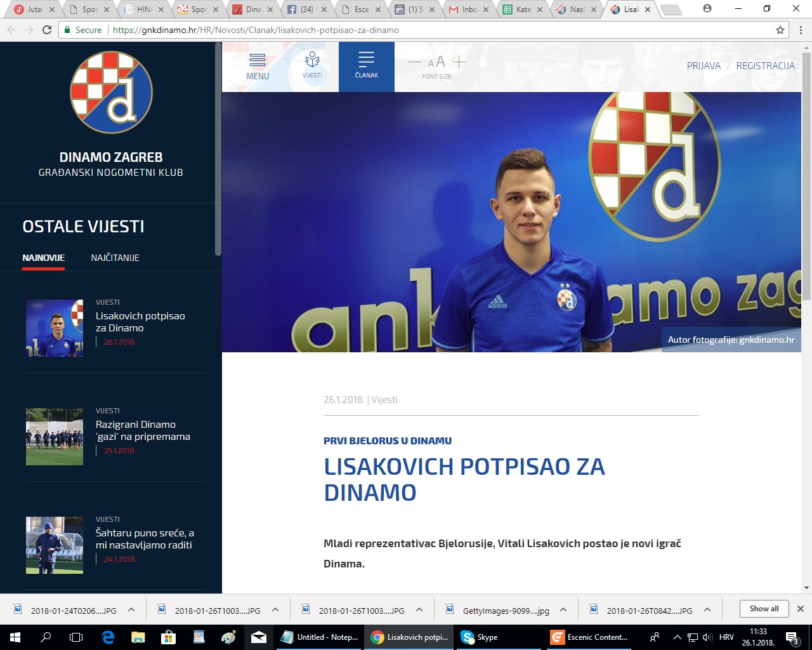The image size is (812, 650).
Task: Open Skype from the taskbar
Action: click(480, 637)
